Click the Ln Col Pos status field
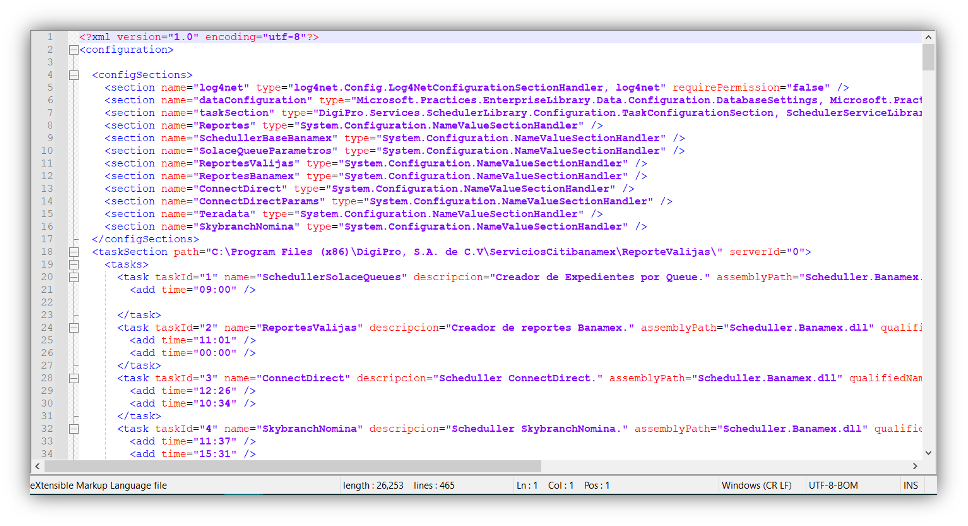 pos(562,486)
